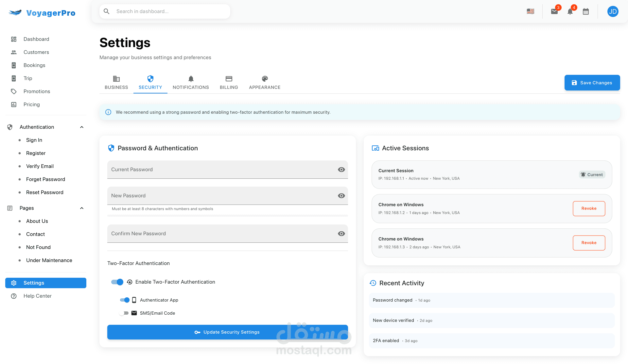This screenshot has width=628, height=364.
Task: Switch to the Billing tab
Action: coord(229,83)
